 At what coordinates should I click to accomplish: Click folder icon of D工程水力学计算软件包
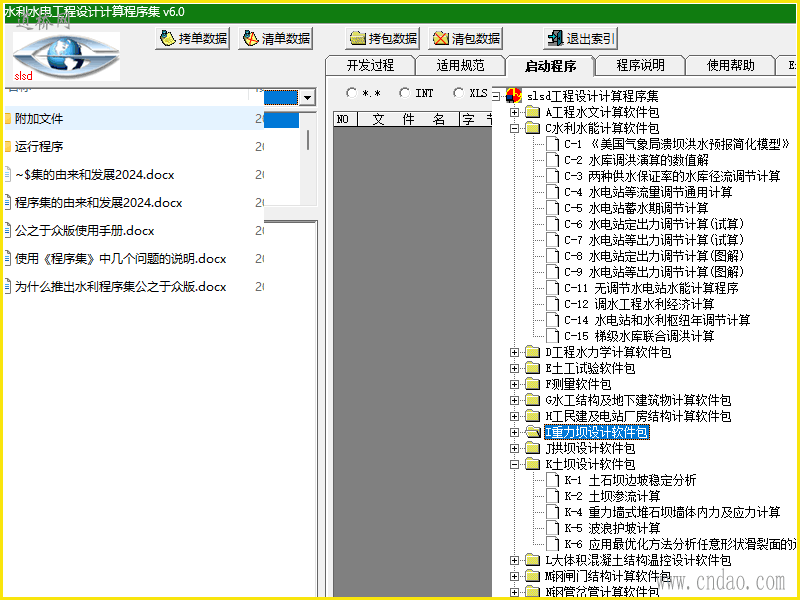(533, 352)
